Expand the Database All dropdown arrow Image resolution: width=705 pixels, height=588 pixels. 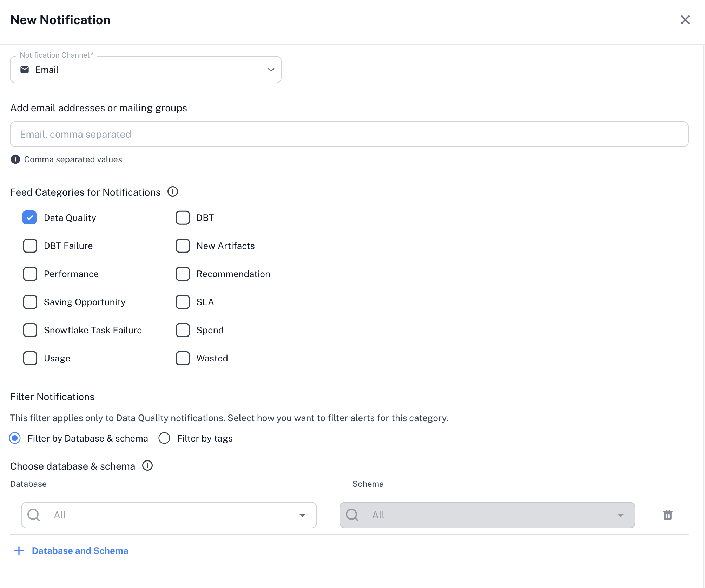pos(302,515)
